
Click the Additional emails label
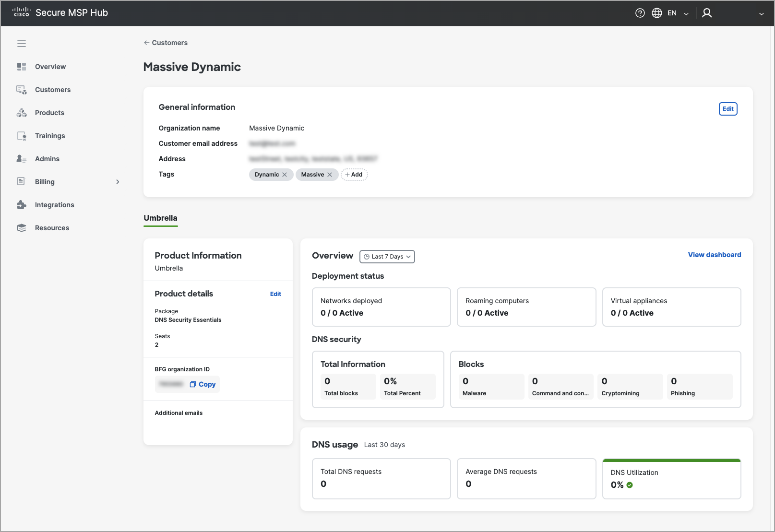[x=179, y=413]
